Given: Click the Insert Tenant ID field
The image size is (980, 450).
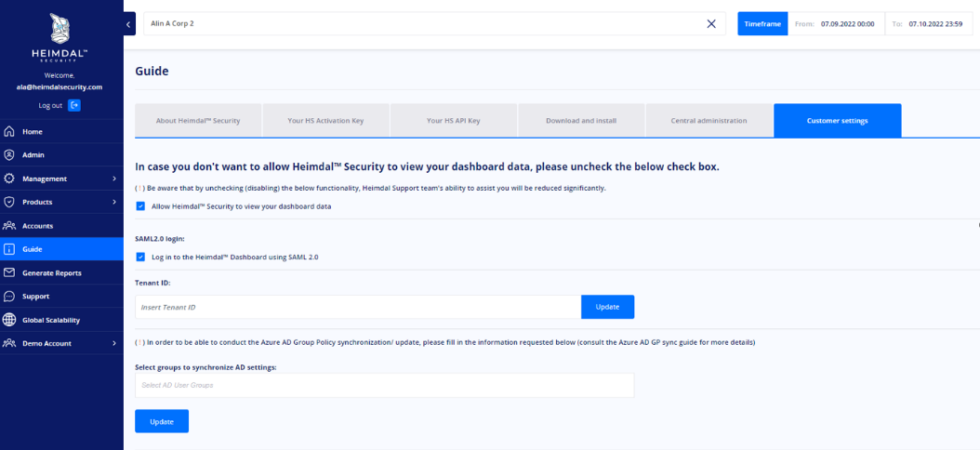Looking at the screenshot, I should tap(358, 307).
